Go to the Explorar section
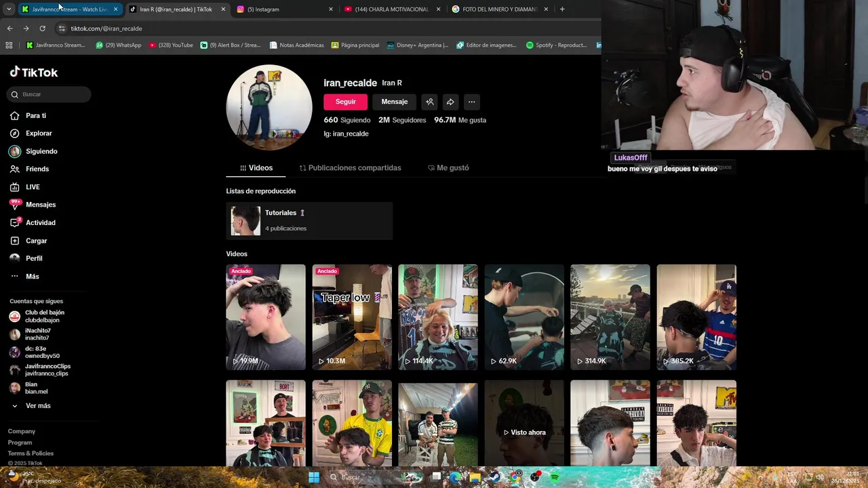The image size is (868, 488). click(31, 134)
